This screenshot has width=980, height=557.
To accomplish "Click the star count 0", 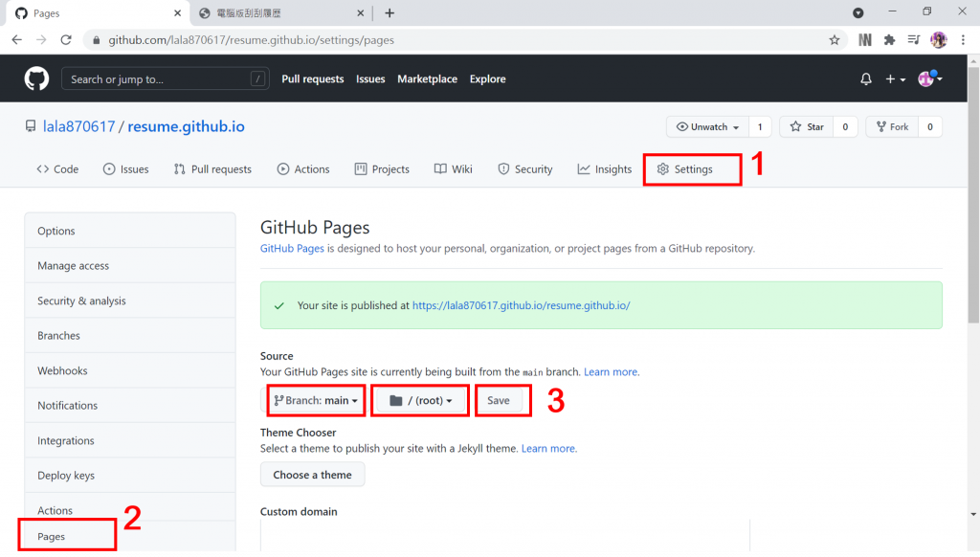I will pos(845,127).
